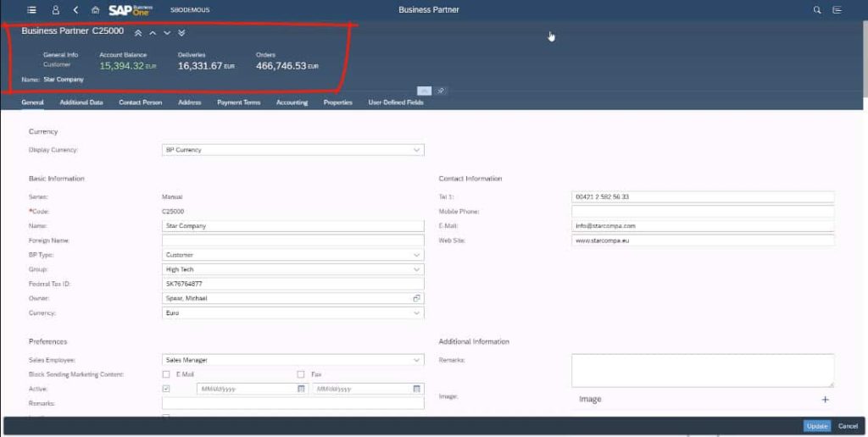
Task: Pin the header section
Action: click(441, 91)
